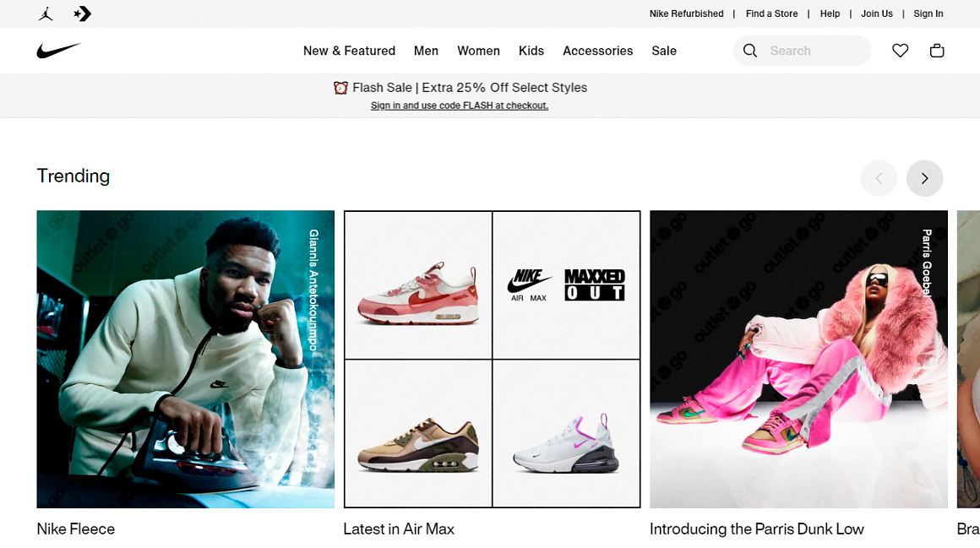980x548 pixels.
Task: Click the Nike Fleece caption
Action: tap(76, 529)
